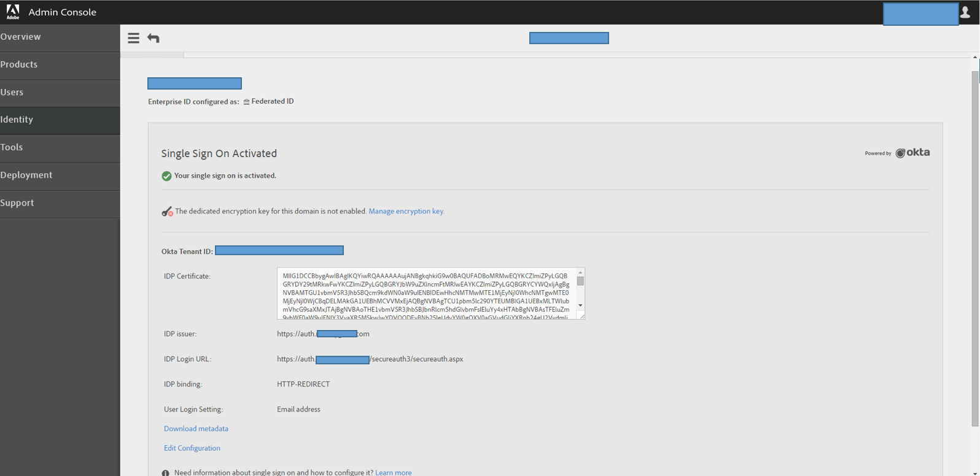Click the Adobe logo icon

(13, 12)
